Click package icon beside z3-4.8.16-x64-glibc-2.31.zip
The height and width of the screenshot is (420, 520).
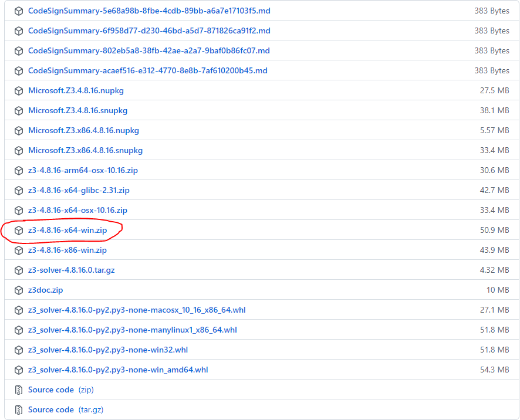(19, 190)
